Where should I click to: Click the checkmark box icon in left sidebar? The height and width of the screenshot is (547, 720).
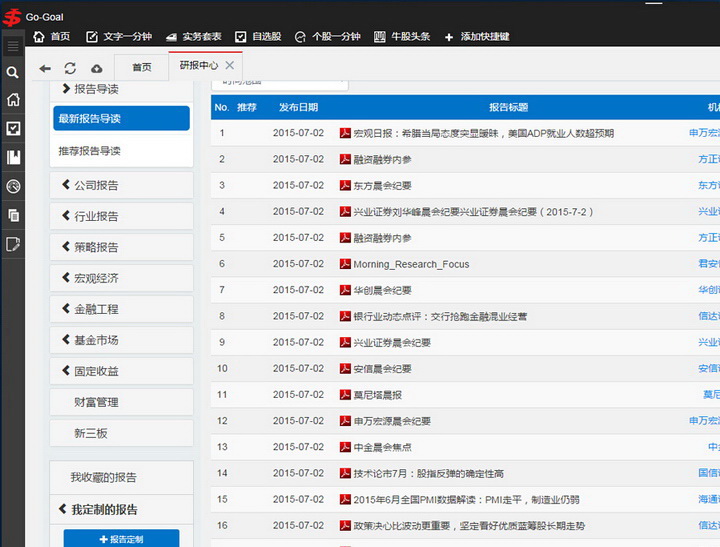pyautogui.click(x=12, y=128)
